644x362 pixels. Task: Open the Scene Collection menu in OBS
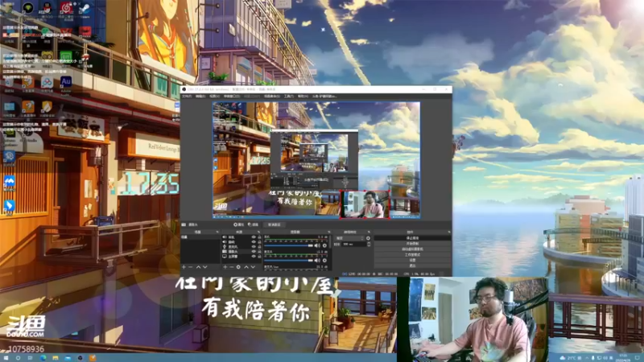click(x=271, y=96)
